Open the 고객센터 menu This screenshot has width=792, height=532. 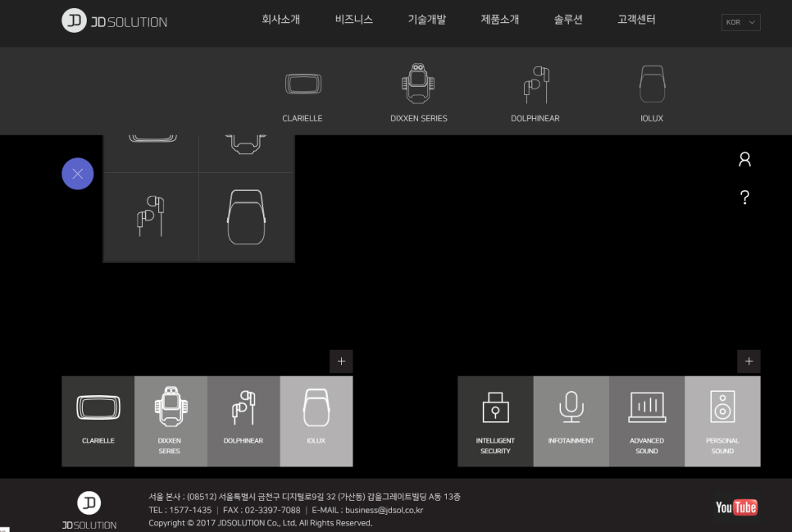point(636,20)
